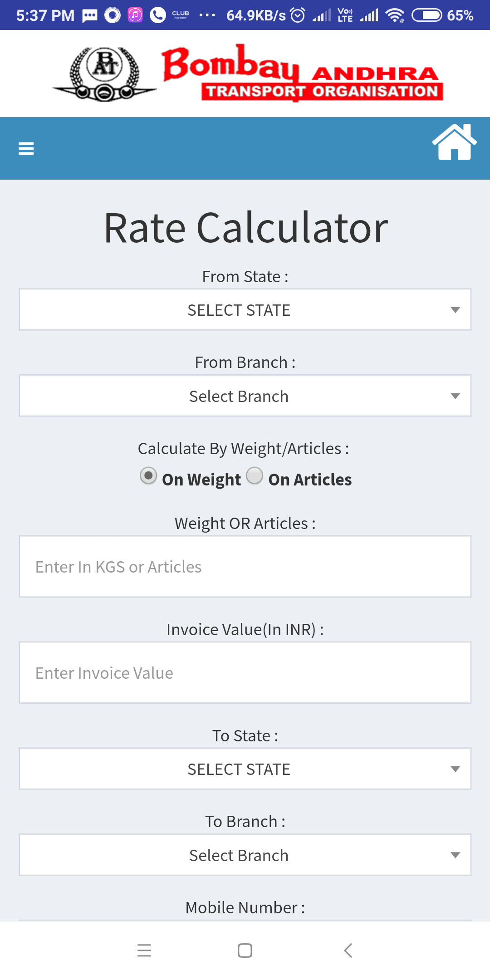
Task: Open the To State dropdown
Action: [245, 769]
